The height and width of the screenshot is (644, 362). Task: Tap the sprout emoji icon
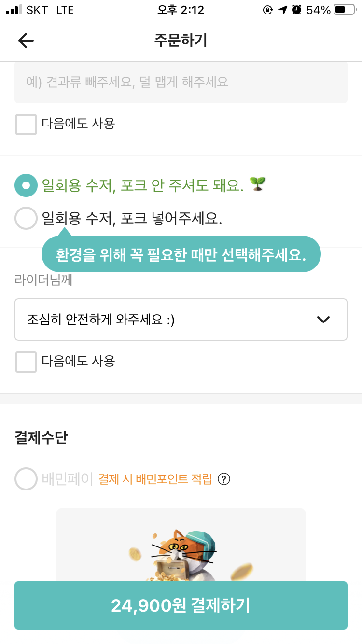click(x=258, y=184)
